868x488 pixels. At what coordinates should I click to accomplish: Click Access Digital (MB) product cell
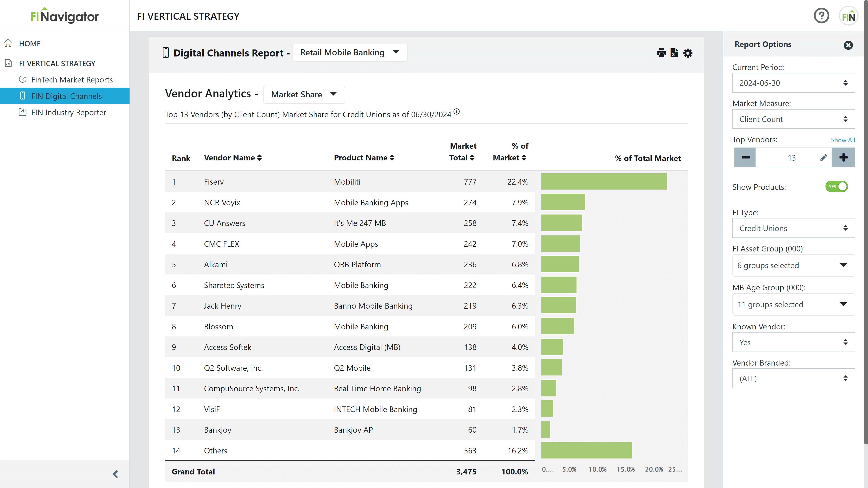click(367, 347)
